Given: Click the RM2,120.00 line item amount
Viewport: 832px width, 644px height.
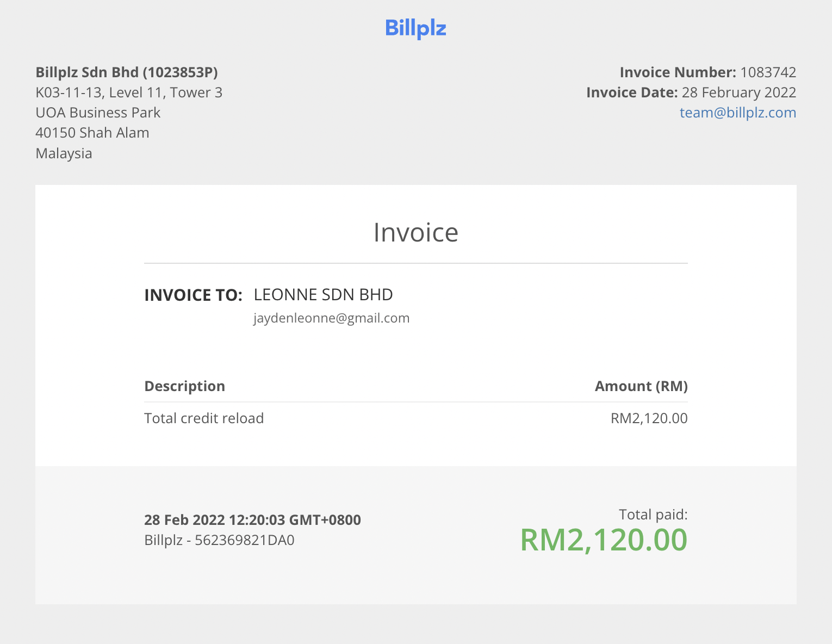Looking at the screenshot, I should point(649,418).
